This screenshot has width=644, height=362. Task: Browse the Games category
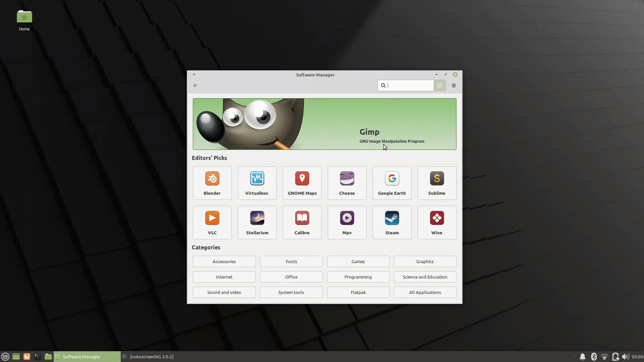(x=358, y=261)
